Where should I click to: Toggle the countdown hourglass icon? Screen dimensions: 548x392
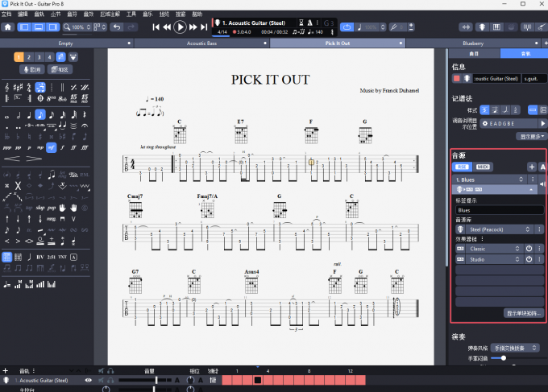tap(301, 23)
